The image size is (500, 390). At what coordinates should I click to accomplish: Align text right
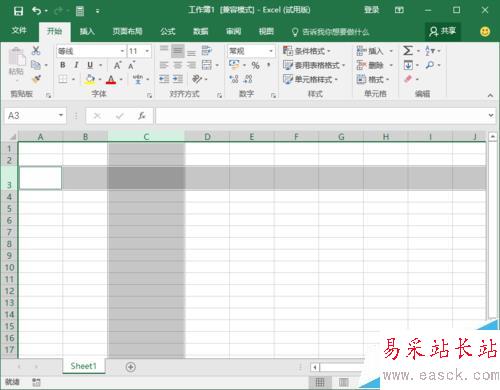(191, 65)
